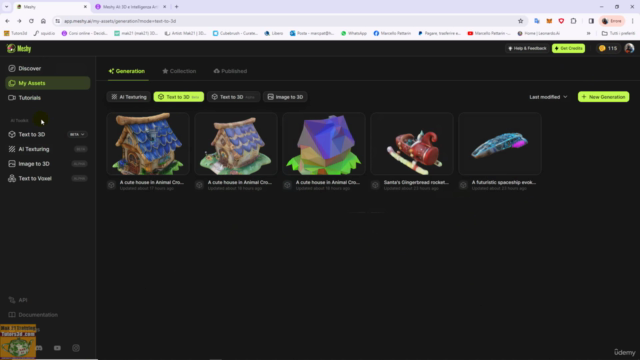Viewport: 640px width, 360px height.
Task: Click the site information icon in the address bar
Action: 58,21
